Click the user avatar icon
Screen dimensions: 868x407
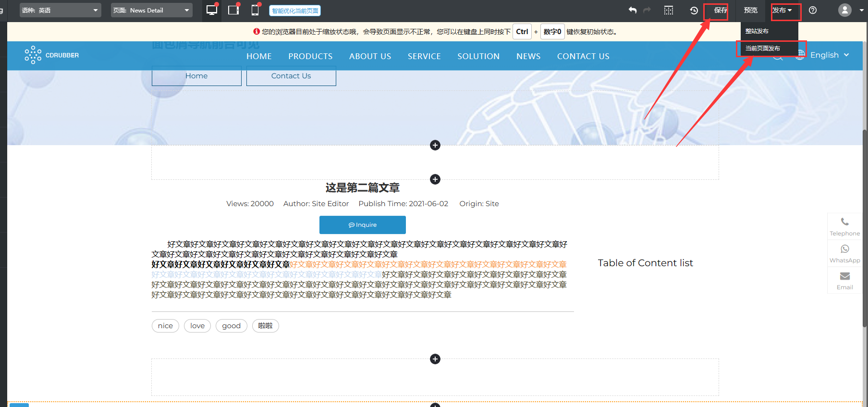click(x=845, y=10)
